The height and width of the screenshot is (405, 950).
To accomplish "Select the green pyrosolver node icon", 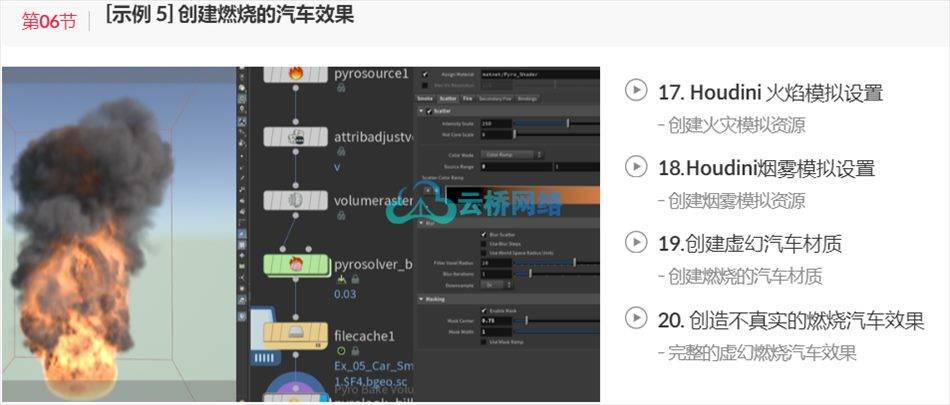I will (x=296, y=264).
